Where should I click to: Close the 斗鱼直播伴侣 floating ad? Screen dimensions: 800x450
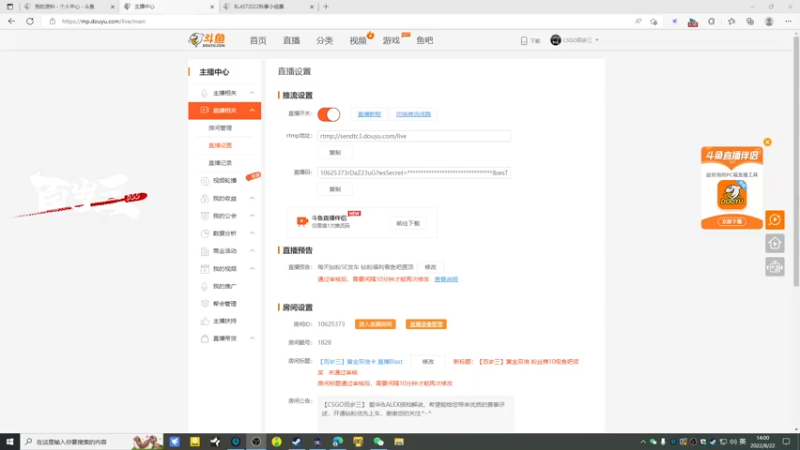[x=767, y=142]
